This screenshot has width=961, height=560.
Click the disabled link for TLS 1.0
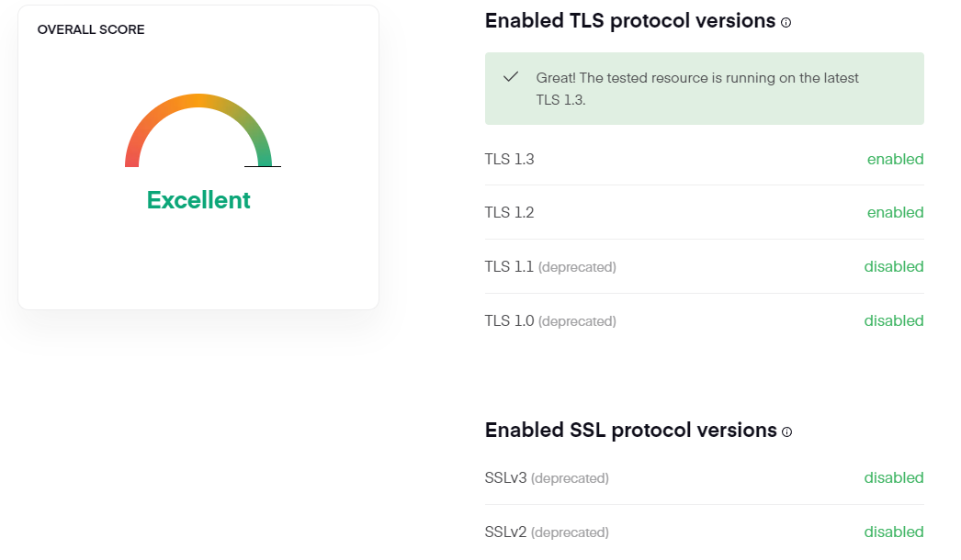point(893,320)
